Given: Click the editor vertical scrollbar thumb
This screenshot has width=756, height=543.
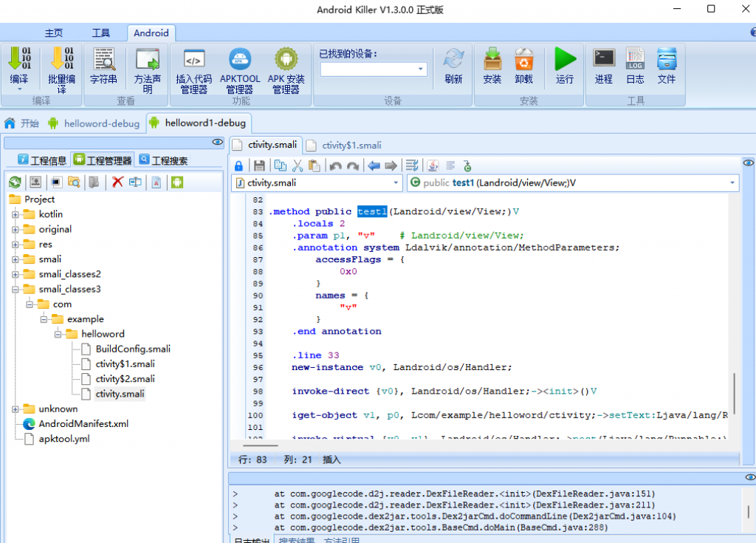Looking at the screenshot, I should (x=734, y=395).
